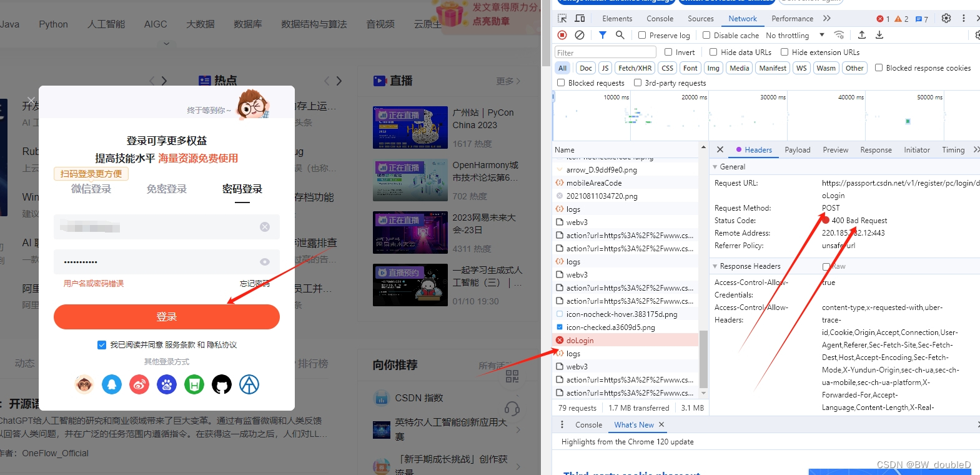This screenshot has height=475, width=980.
Task: Export HAR download icon
Action: [x=879, y=35]
